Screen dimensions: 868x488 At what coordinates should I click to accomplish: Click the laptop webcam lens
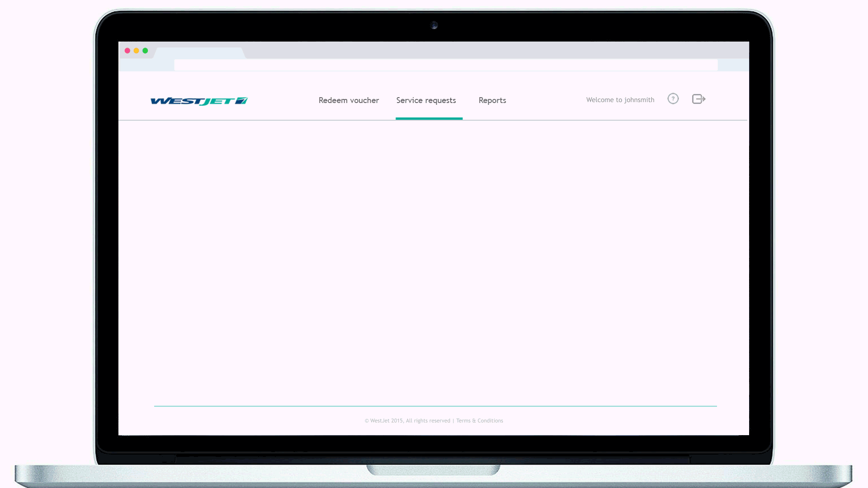pos(434,25)
